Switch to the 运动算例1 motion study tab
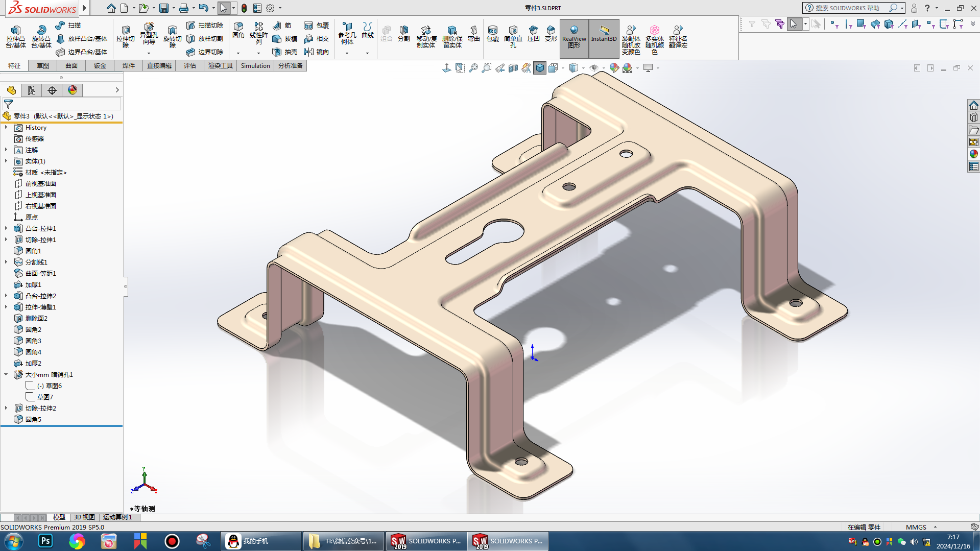Image resolution: width=980 pixels, height=551 pixels. [117, 517]
